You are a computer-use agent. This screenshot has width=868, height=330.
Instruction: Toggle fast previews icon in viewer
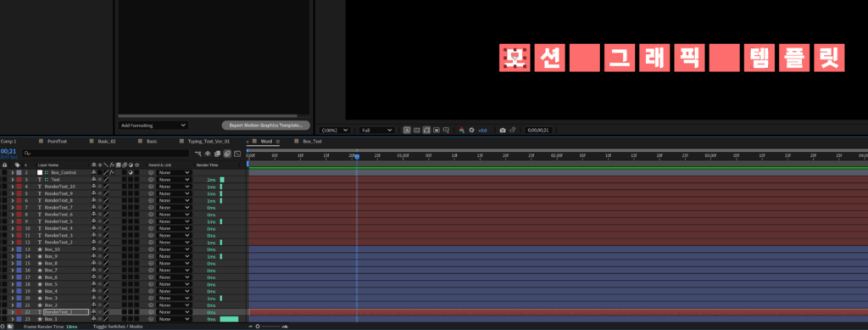click(407, 130)
